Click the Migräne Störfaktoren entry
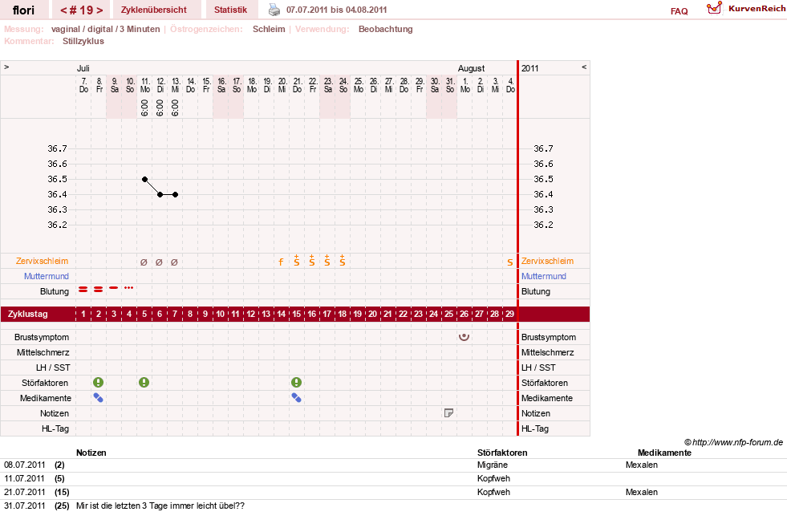 coord(493,465)
